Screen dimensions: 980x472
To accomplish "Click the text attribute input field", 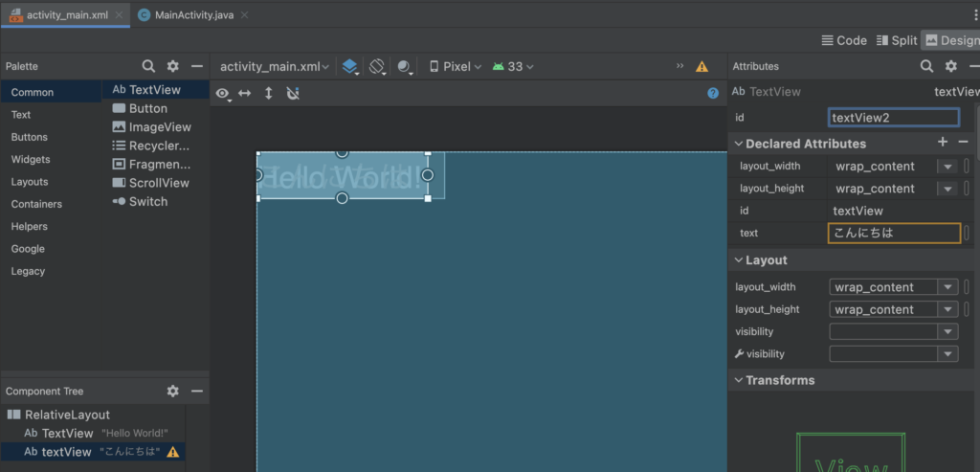I will pos(893,233).
